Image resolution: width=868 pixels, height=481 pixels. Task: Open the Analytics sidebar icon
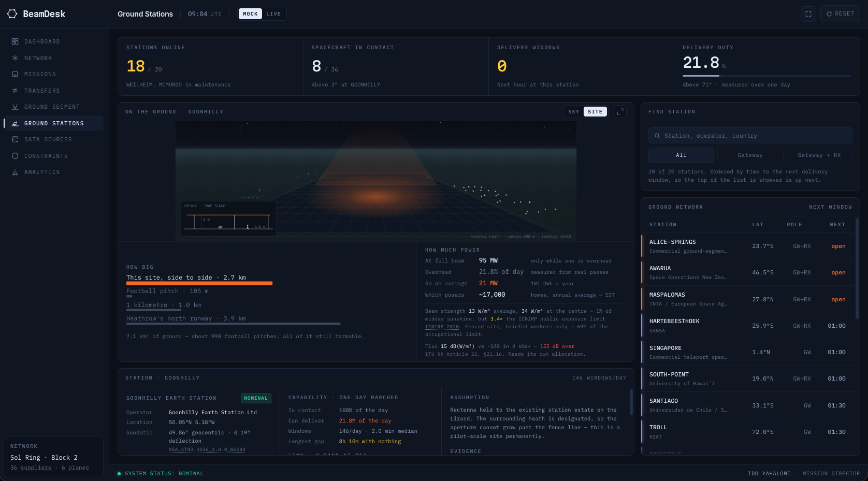[x=15, y=172]
